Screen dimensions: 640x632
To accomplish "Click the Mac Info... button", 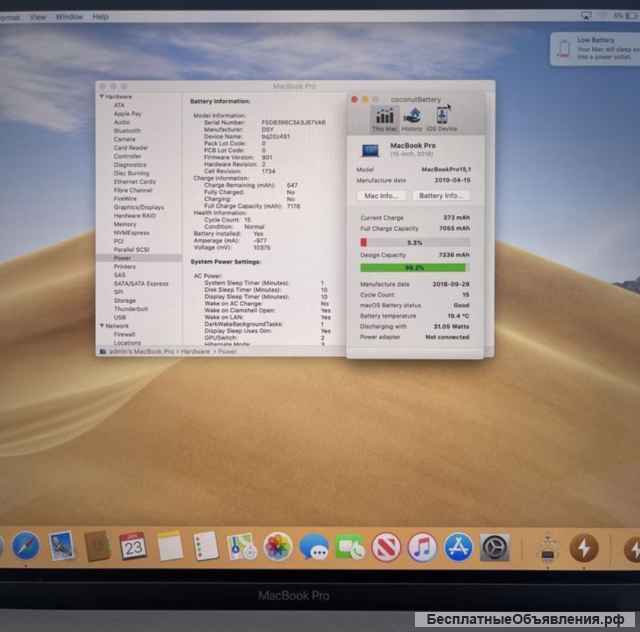I will pos(381,196).
